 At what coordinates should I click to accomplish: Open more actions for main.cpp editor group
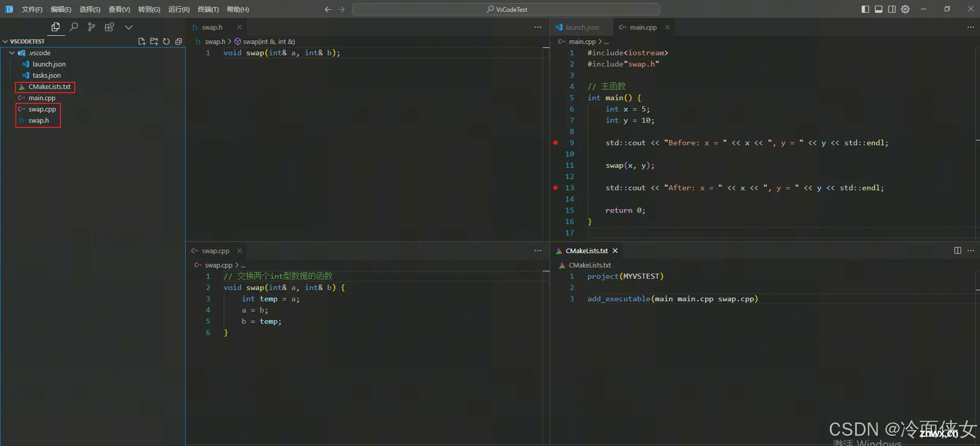[970, 27]
